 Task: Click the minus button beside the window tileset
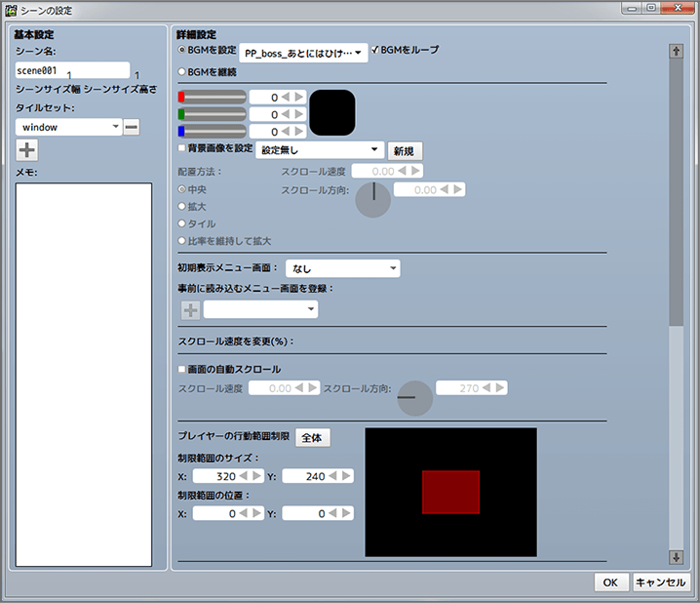(131, 127)
